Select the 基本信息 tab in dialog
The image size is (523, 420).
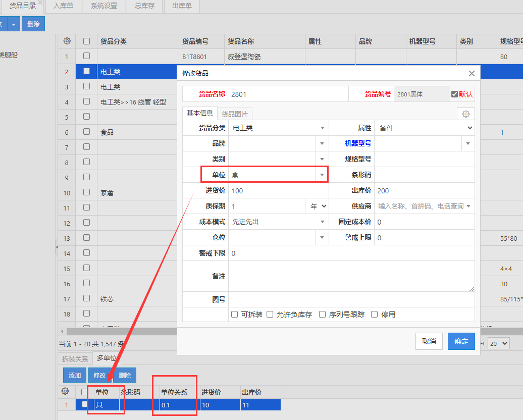(200, 114)
